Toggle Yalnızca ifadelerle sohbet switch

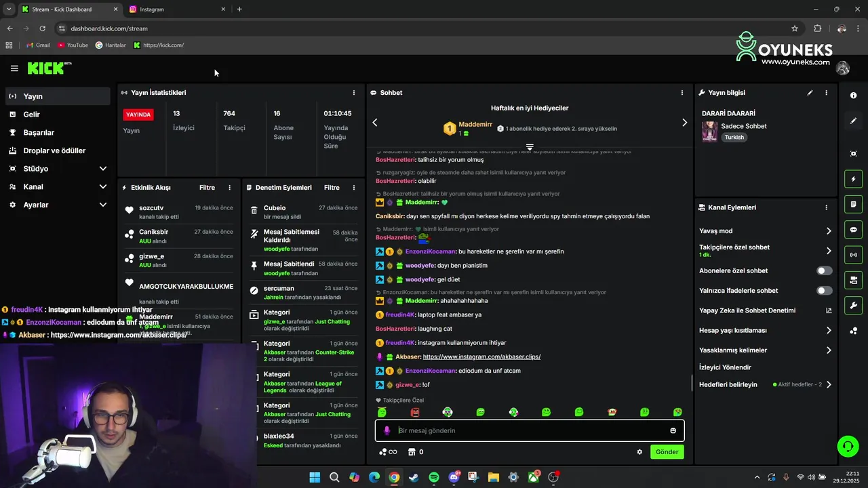coord(824,291)
